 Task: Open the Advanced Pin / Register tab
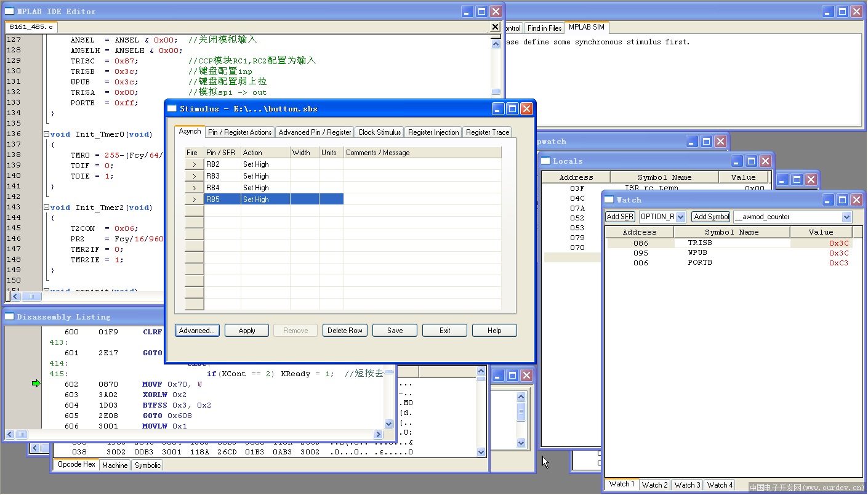tap(315, 132)
